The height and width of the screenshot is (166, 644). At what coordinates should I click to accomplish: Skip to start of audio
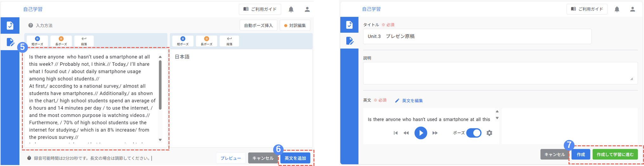coord(396,133)
